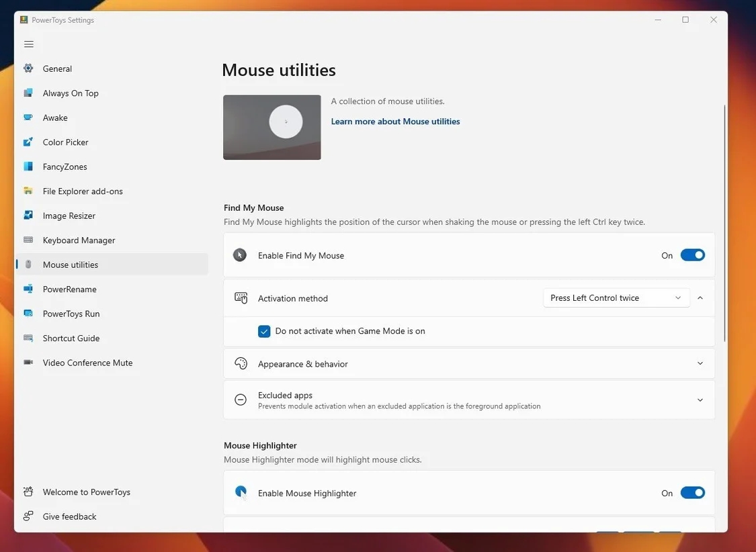Expand the Appearance & behavior section
The height and width of the screenshot is (552, 756).
coord(700,364)
